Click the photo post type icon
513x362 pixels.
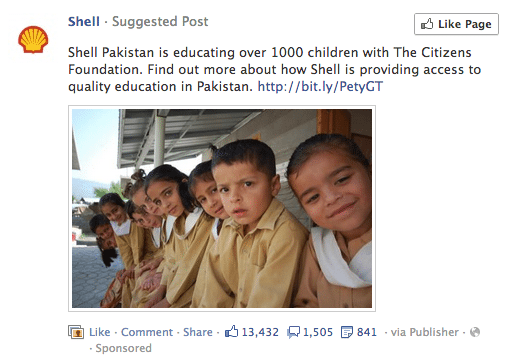click(76, 332)
